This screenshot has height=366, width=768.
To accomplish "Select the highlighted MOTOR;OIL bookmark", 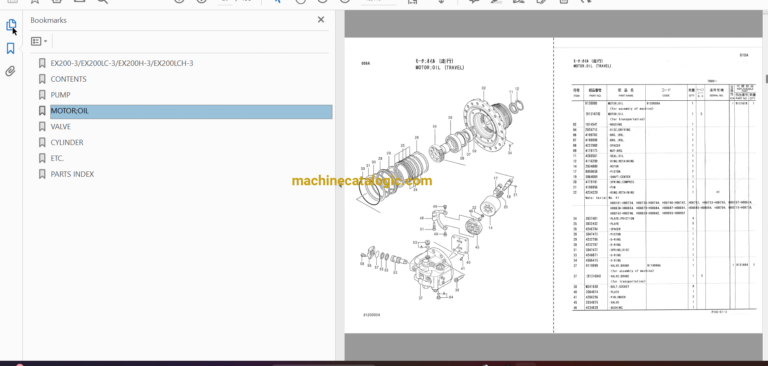I will (x=191, y=111).
